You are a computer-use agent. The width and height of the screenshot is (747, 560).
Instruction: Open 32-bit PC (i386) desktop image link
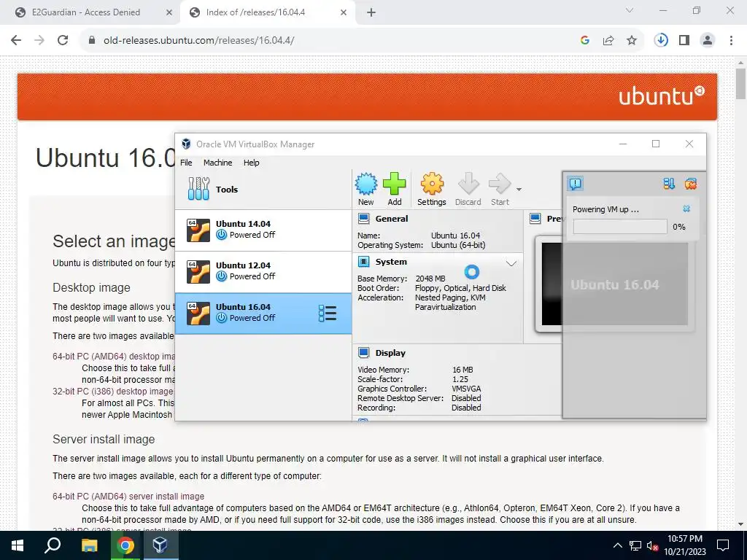click(x=113, y=391)
